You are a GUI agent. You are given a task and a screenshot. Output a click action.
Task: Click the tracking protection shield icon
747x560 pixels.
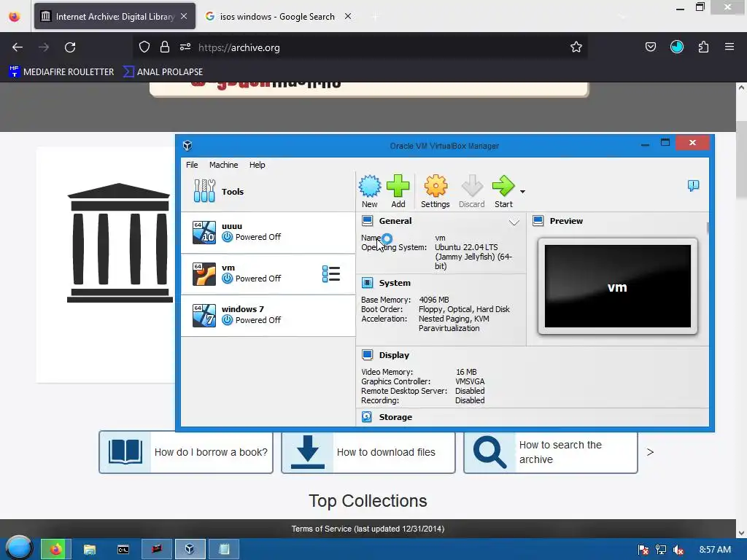click(144, 47)
